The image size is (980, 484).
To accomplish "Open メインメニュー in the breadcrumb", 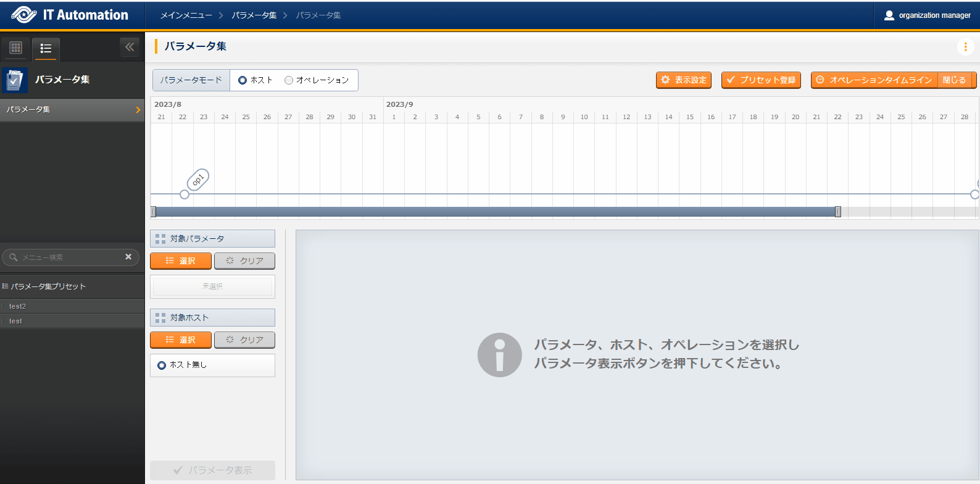I will [x=186, y=15].
